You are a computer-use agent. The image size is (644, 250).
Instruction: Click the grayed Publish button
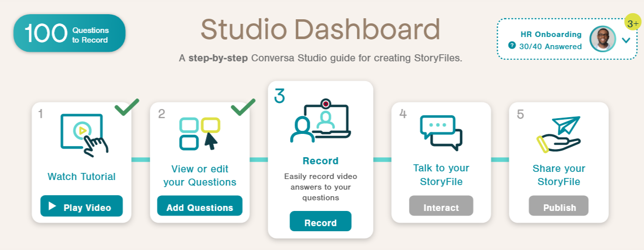click(559, 207)
